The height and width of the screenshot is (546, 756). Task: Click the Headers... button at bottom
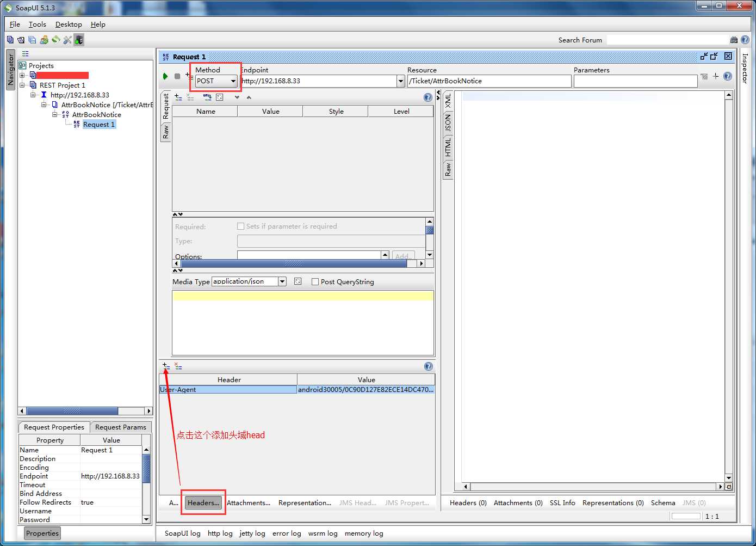click(x=203, y=502)
